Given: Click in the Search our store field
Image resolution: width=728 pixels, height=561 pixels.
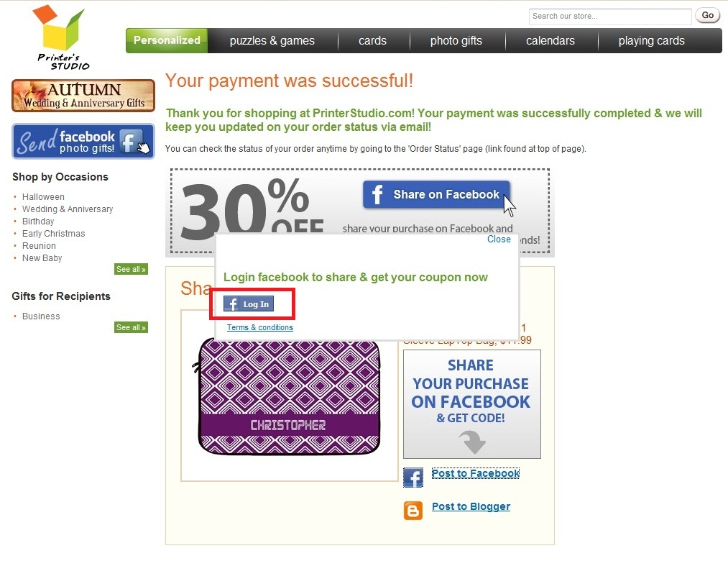Looking at the screenshot, I should pos(610,17).
